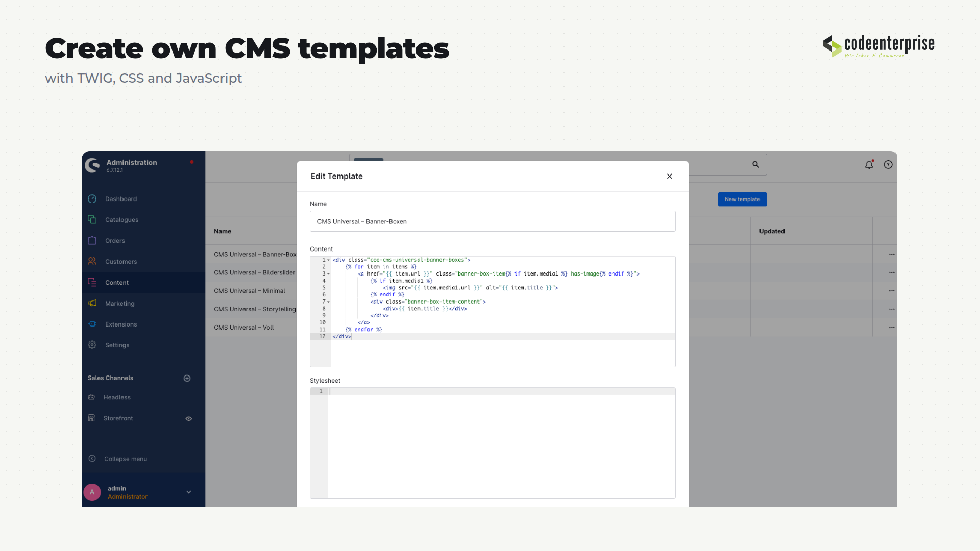Click the Name field in Edit Template

pyautogui.click(x=493, y=221)
